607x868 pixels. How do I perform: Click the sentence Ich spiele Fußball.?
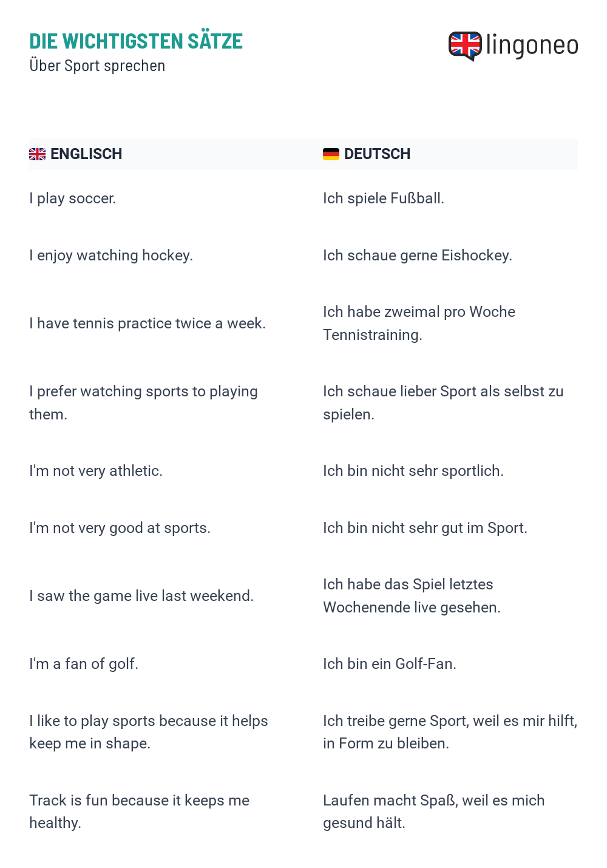[384, 198]
